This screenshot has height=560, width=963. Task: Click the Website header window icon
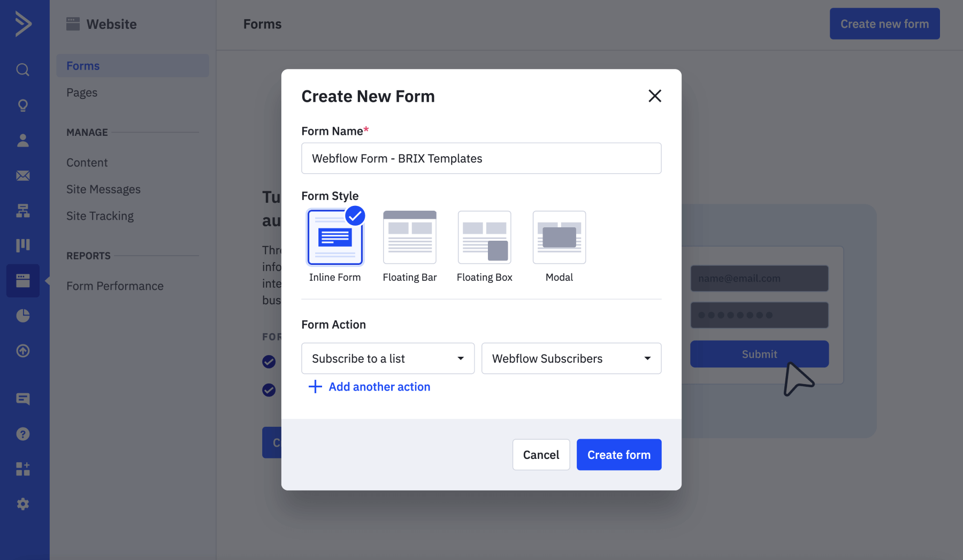(73, 24)
